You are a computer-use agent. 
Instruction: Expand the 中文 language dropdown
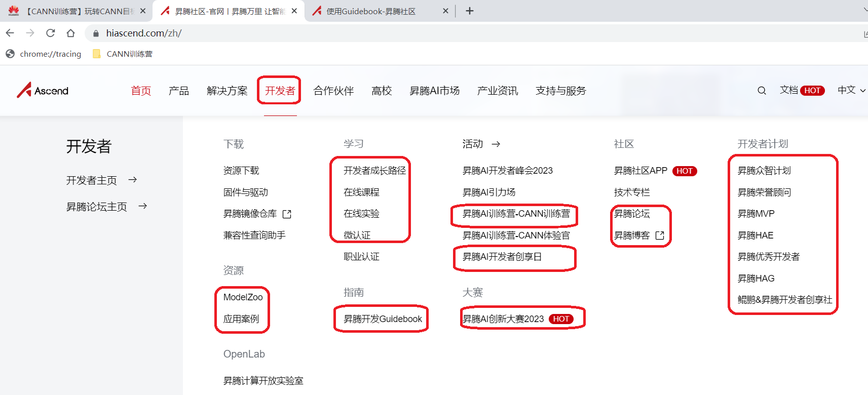click(851, 90)
